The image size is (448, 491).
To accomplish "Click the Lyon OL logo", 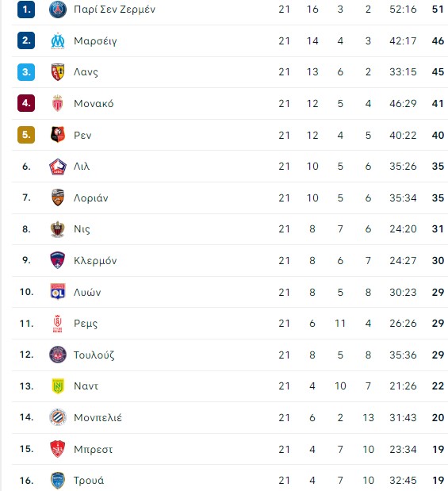I will (58, 292).
